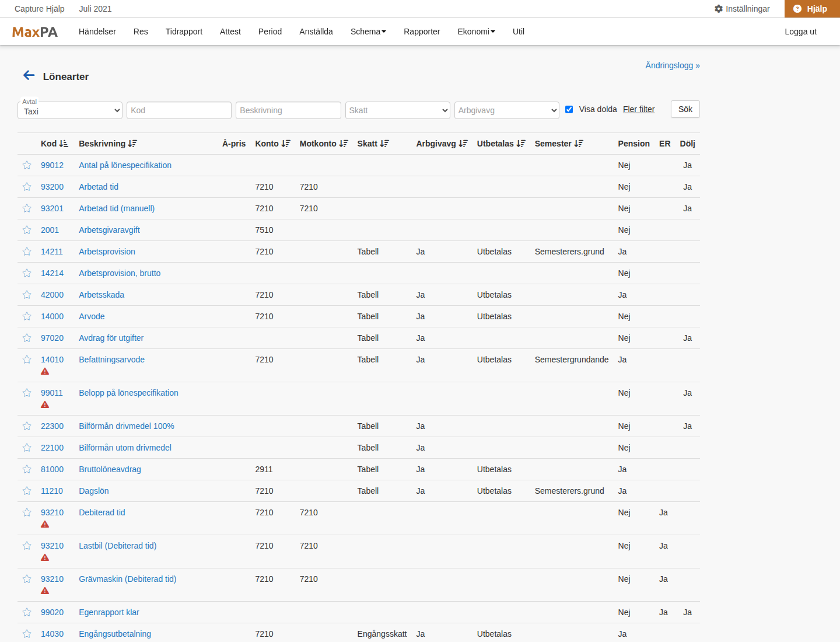Click warning triangle under code 14010
Image resolution: width=840 pixels, height=642 pixels.
[45, 372]
